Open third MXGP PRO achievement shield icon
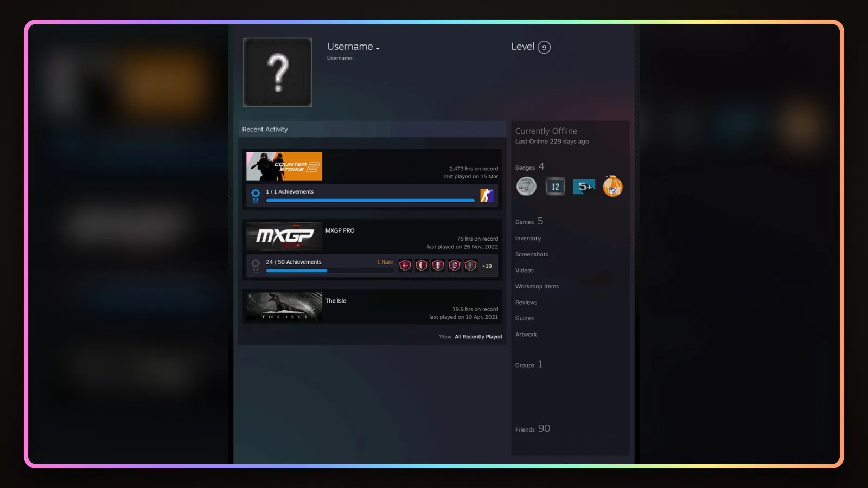 tap(438, 266)
